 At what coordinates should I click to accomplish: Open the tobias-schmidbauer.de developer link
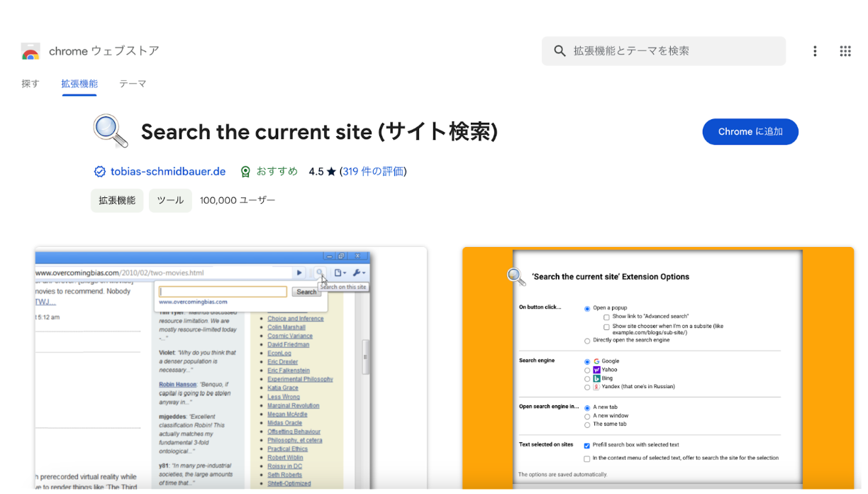[x=168, y=172]
